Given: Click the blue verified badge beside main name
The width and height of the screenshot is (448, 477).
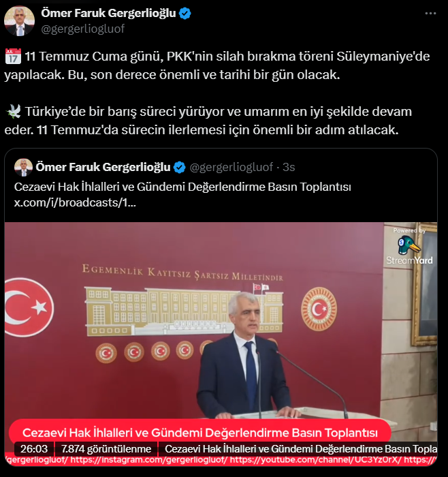Looking at the screenshot, I should tap(185, 14).
